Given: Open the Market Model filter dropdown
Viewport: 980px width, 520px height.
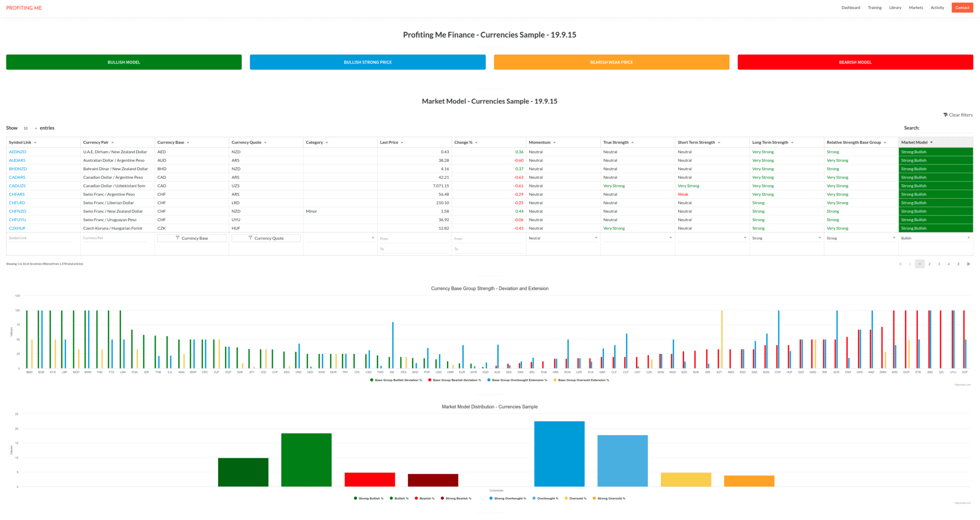Looking at the screenshot, I should tap(936, 238).
